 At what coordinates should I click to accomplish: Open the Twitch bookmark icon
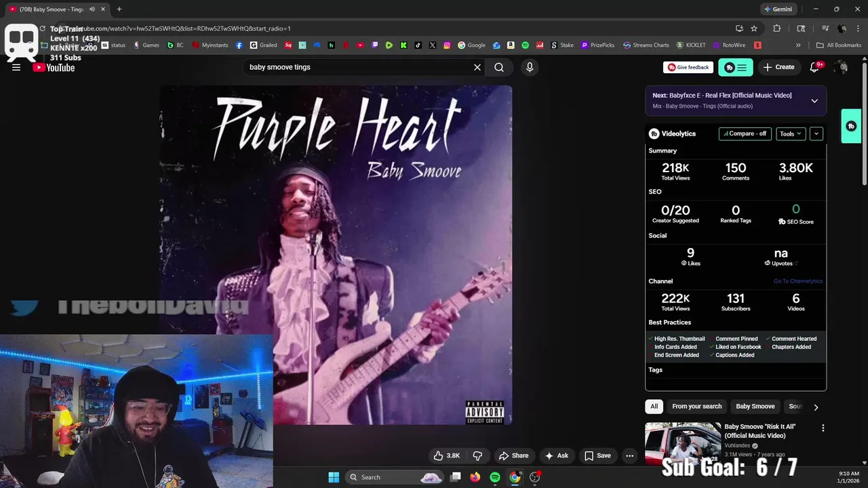click(x=375, y=45)
